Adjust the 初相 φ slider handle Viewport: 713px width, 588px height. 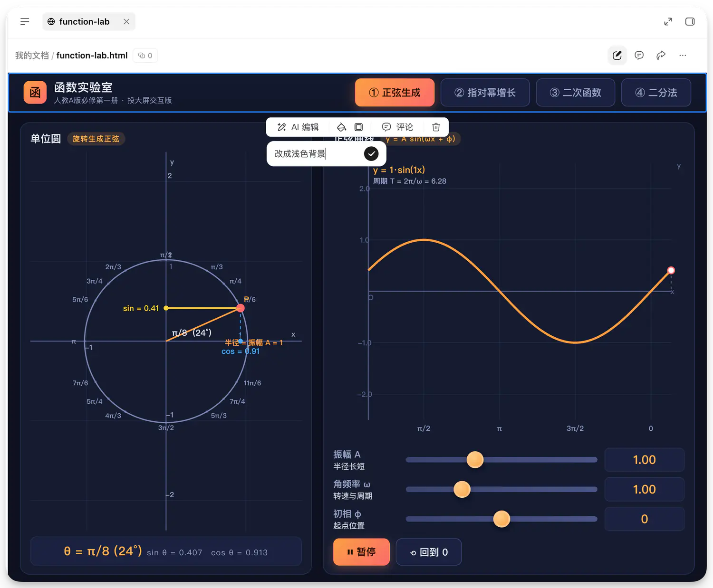[501, 519]
